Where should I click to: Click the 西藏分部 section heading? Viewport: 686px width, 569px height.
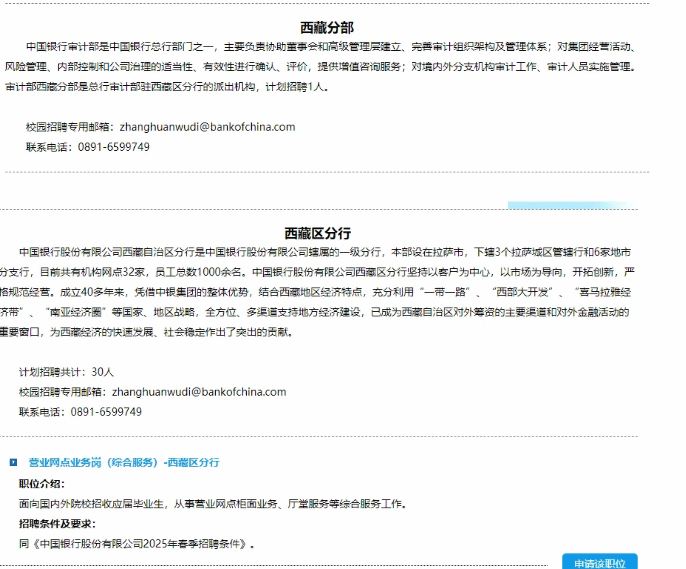pos(326,27)
